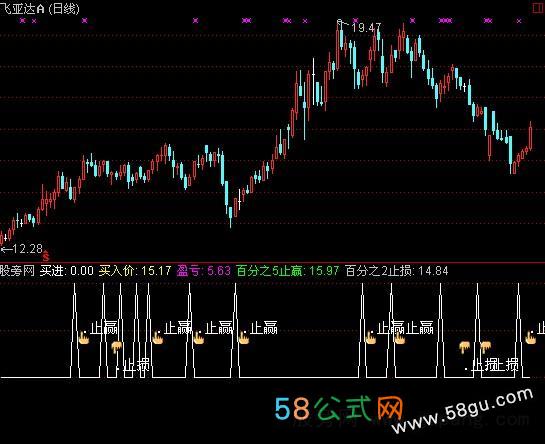Select the chart title 飞亚达A (日线)
This screenshot has height=444, width=545.
point(39,9)
